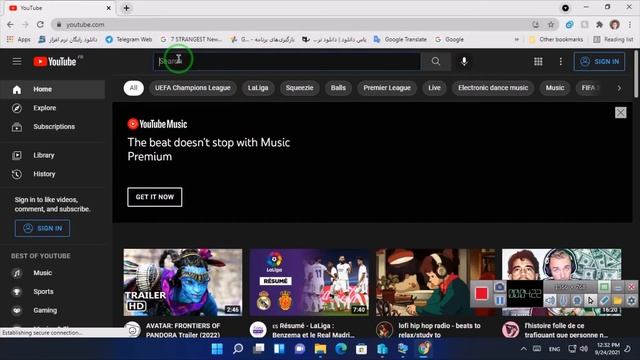Open the Windows Start button
Image resolution: width=640 pixels, height=360 pixels.
click(217, 349)
